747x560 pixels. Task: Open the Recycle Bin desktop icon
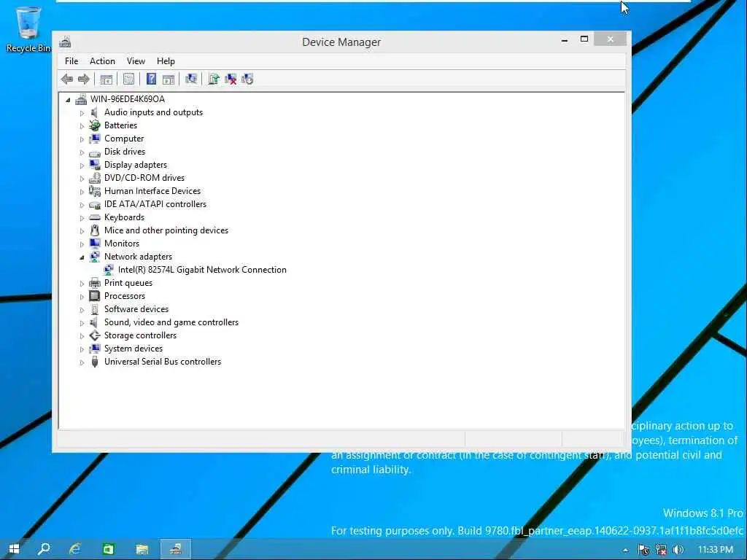pos(28,28)
